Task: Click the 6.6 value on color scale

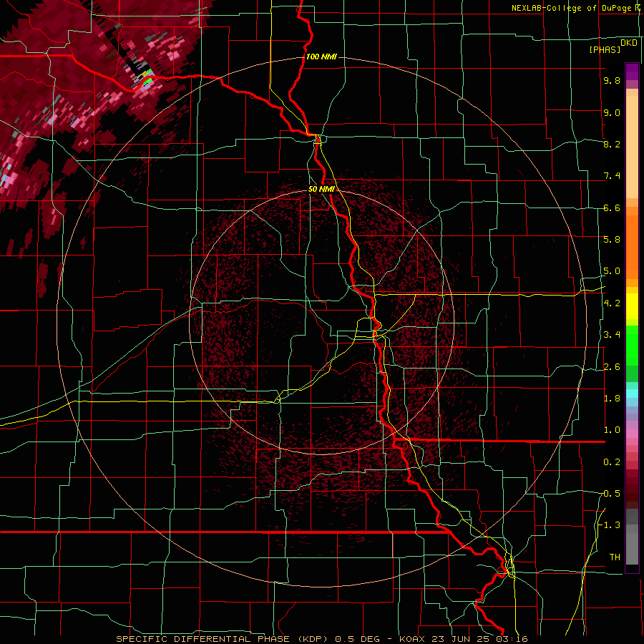Action: click(x=612, y=208)
